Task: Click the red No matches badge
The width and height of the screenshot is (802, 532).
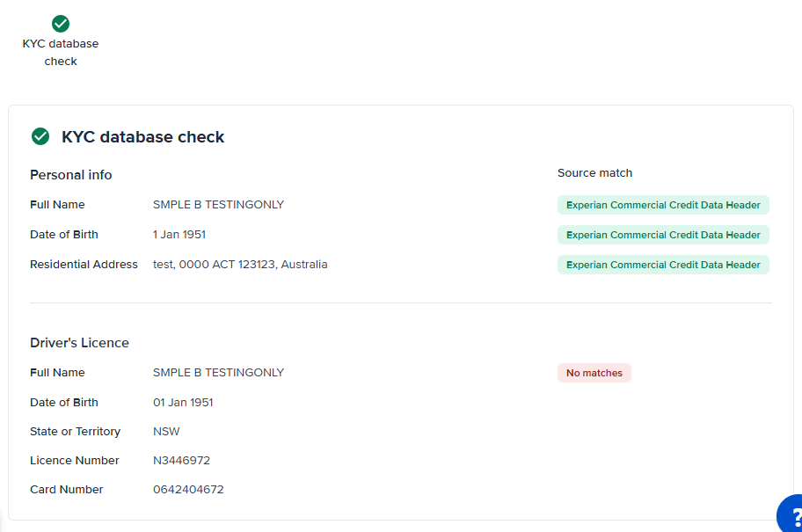Action: click(x=594, y=373)
